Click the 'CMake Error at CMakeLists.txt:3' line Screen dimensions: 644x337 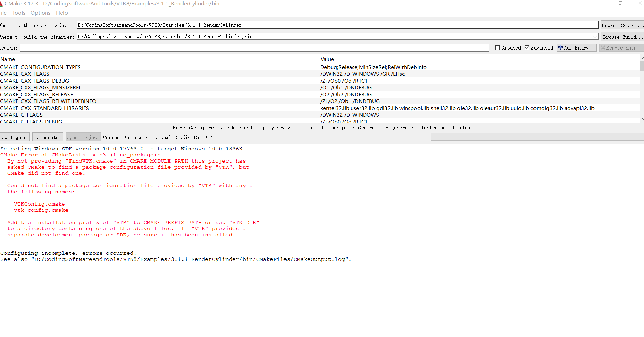tap(80, 155)
